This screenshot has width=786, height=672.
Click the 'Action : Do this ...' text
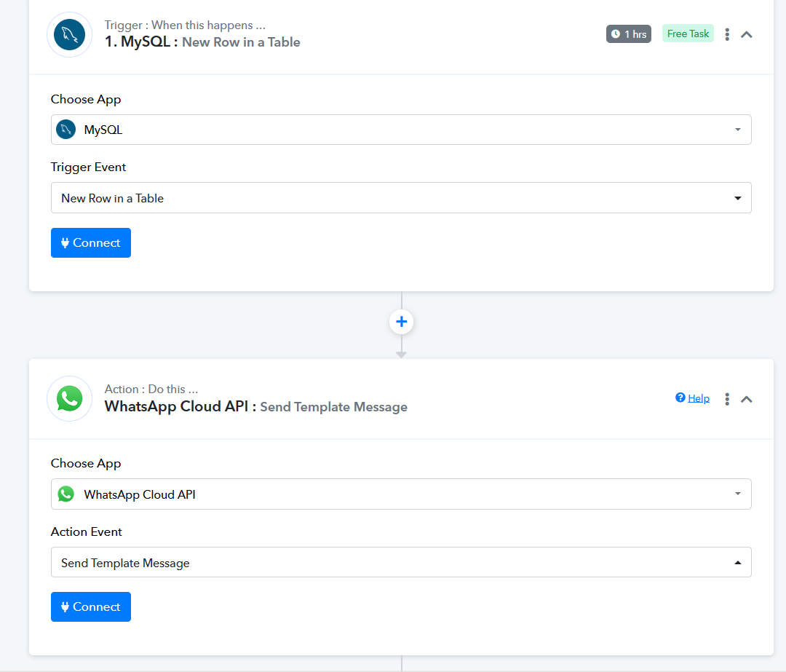pos(151,390)
